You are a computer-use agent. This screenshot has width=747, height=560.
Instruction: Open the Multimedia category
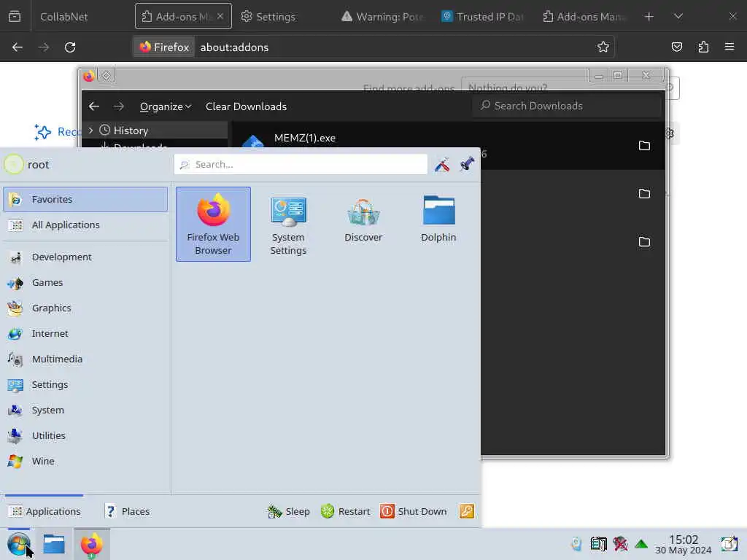coord(85,359)
